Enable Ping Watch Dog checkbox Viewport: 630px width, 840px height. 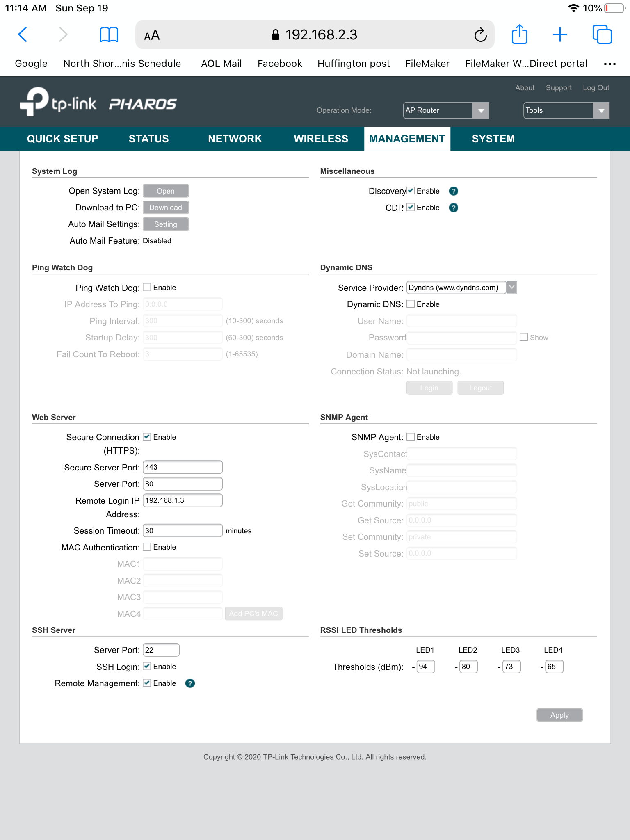pyautogui.click(x=147, y=287)
